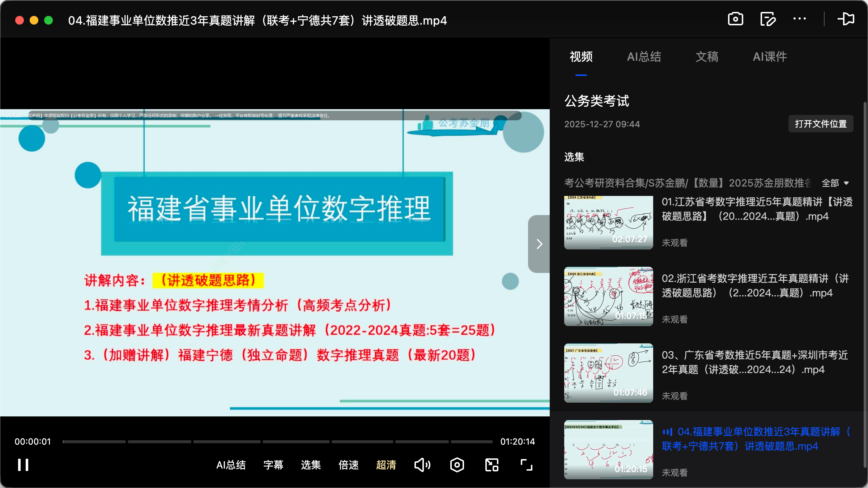Take a screenshot with the camera icon
The image size is (868, 488).
tap(736, 19)
